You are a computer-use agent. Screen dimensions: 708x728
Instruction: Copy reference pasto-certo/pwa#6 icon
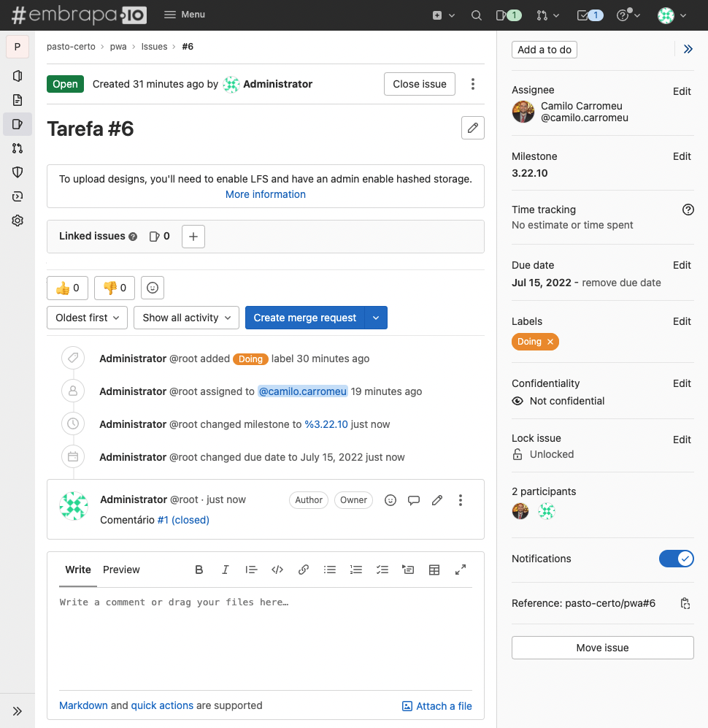coord(685,603)
